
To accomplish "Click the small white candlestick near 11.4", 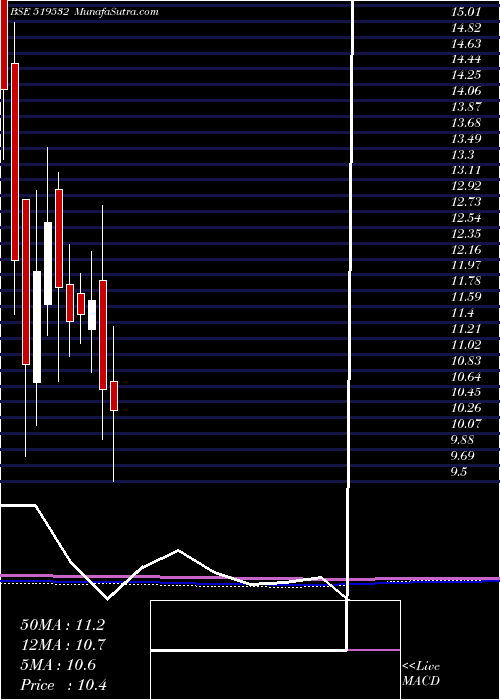I will [92, 315].
